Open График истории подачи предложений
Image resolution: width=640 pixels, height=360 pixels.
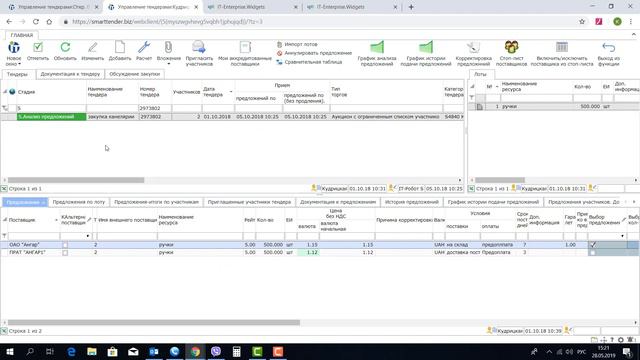(x=426, y=53)
